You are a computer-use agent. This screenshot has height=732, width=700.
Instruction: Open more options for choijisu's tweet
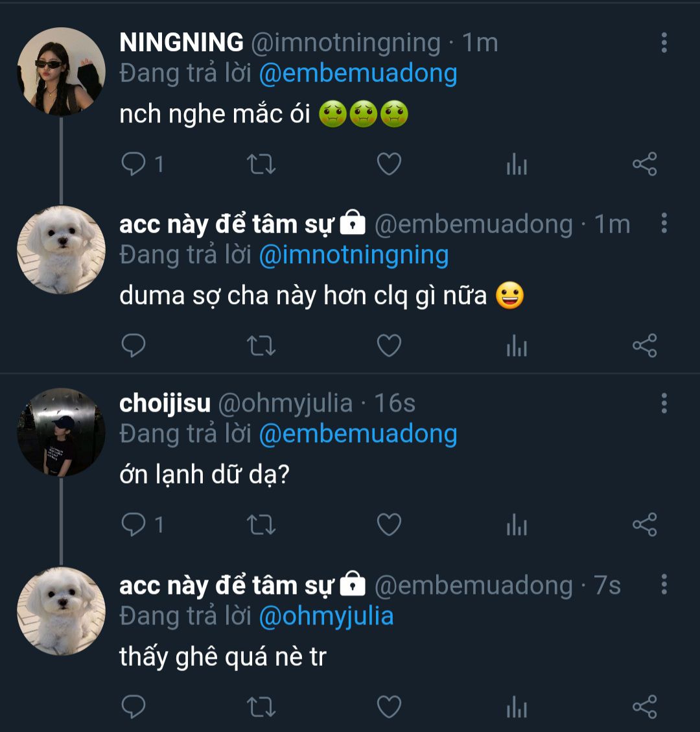[x=664, y=403]
